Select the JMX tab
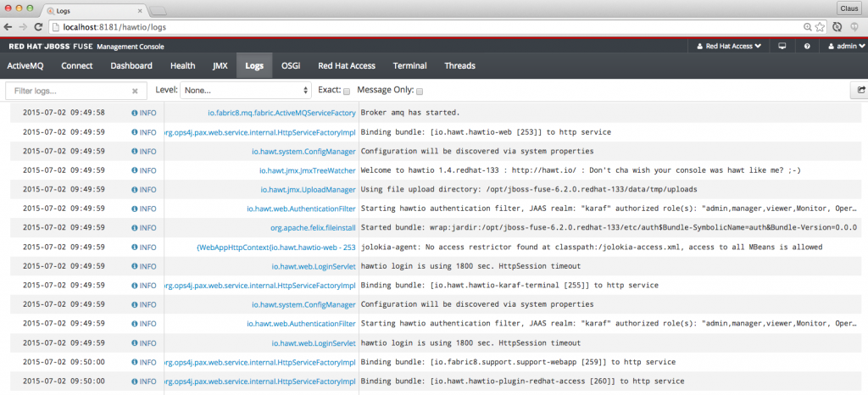868x395 pixels. [220, 65]
